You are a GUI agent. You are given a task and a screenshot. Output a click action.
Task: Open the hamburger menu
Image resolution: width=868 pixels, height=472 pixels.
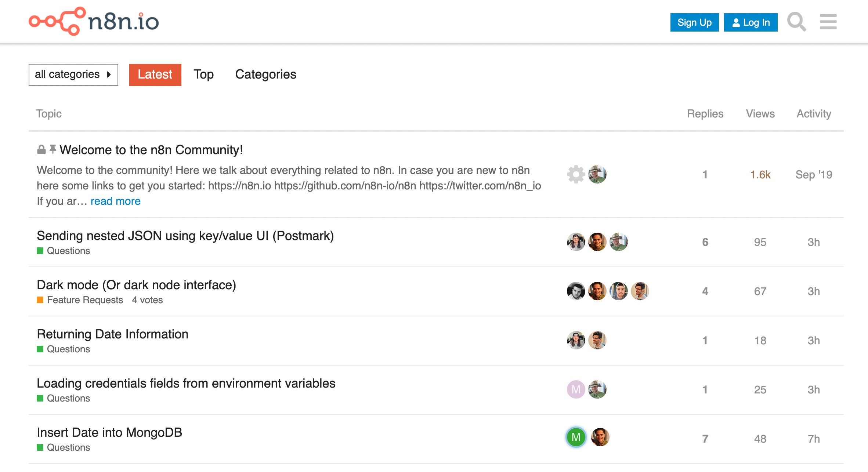828,22
